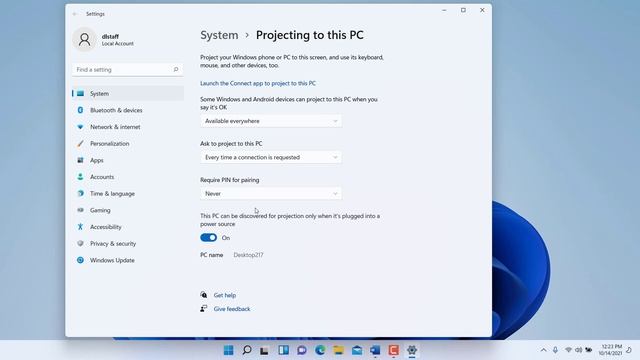Viewport: 640px width, 360px height.
Task: Click Settings gear on the taskbar
Action: (412, 350)
